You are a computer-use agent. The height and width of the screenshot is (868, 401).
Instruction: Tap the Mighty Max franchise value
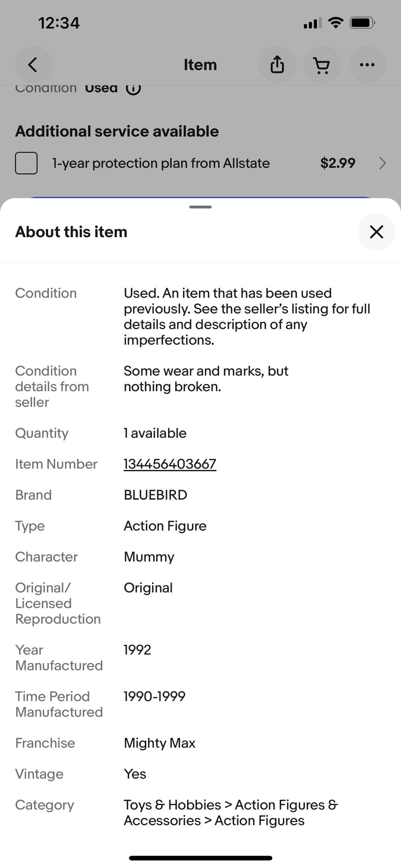point(159,743)
